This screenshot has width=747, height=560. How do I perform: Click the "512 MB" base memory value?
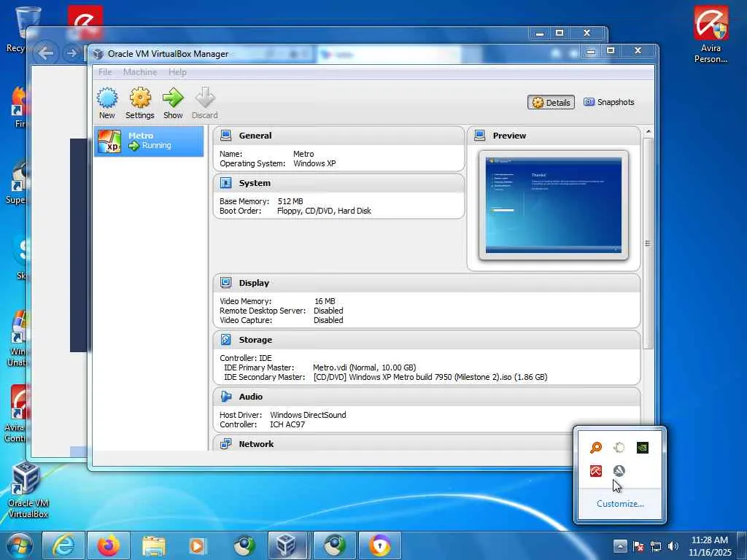click(x=290, y=201)
